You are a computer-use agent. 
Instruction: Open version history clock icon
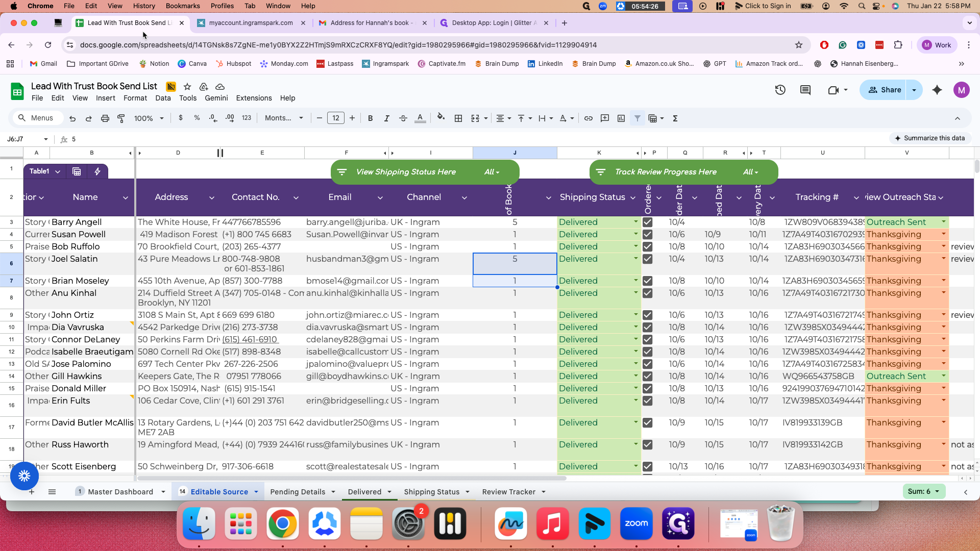pos(780,90)
